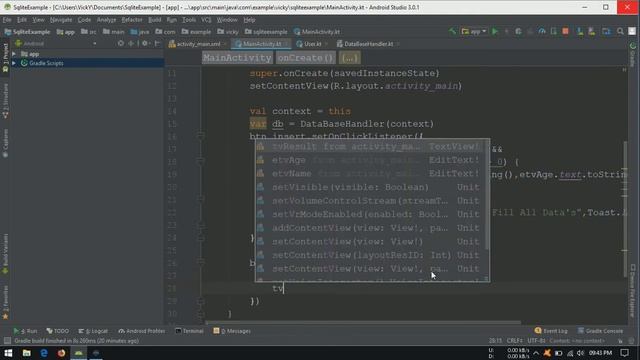Open the Android Profiler bottom tab
640x360 pixels.
pos(142,331)
